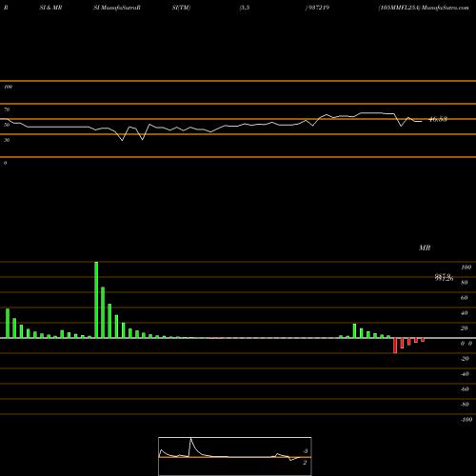Click the first green bar at left edge
The height and width of the screenshot is (476, 476).
point(8,324)
